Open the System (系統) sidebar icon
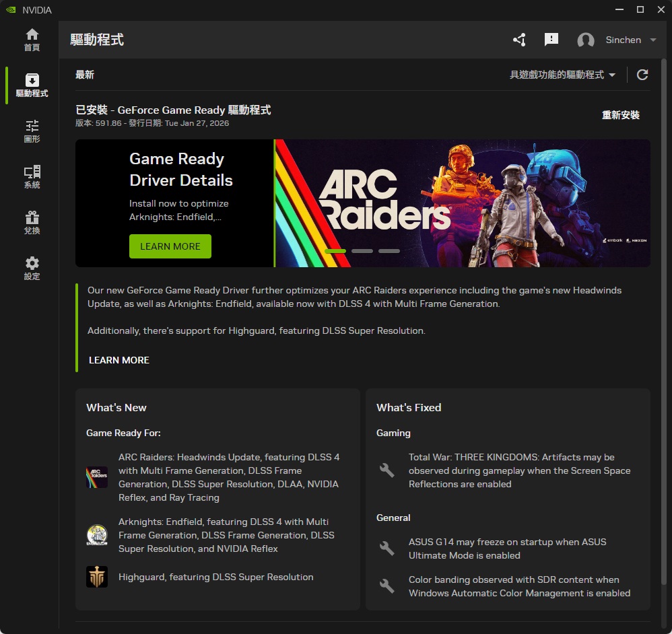Viewport: 672px width, 634px height. pyautogui.click(x=32, y=177)
